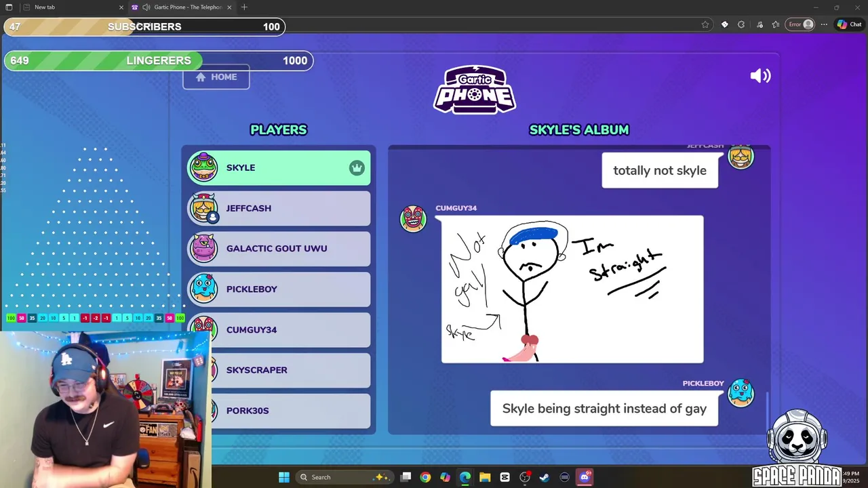Click the SKYLE'S ALBUM heading
The image size is (868, 488).
579,129
